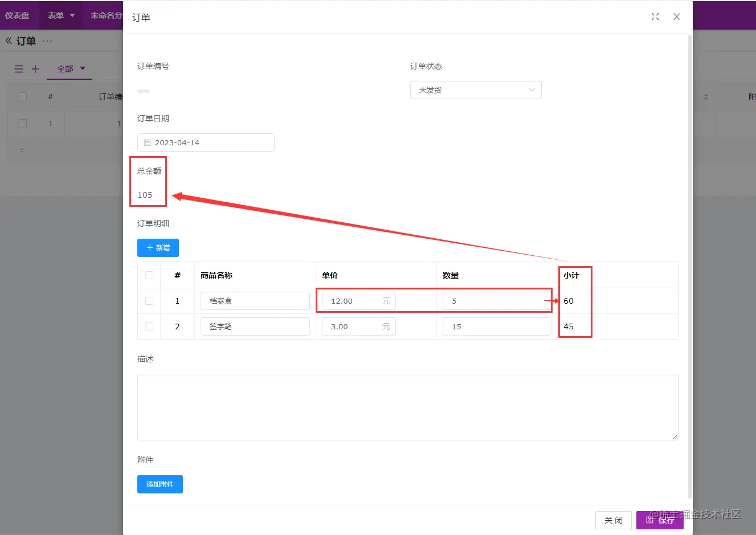Click the resize handle of the 描述 textarea

[x=675, y=437]
